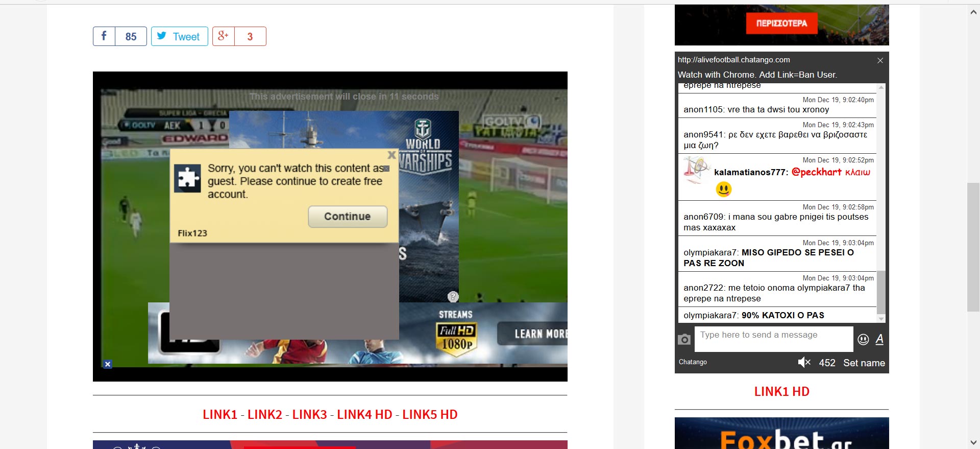Click the Facebook share icon
Image resolution: width=980 pixels, height=449 pixels.
tap(104, 36)
